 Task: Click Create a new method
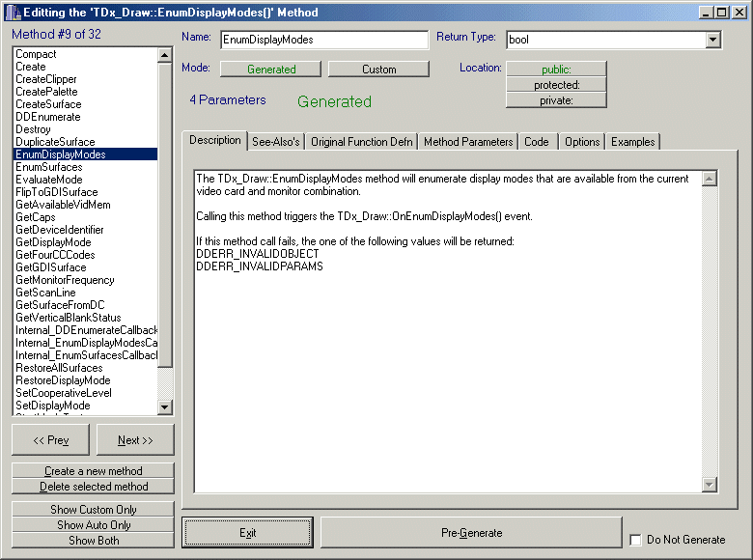pos(93,471)
